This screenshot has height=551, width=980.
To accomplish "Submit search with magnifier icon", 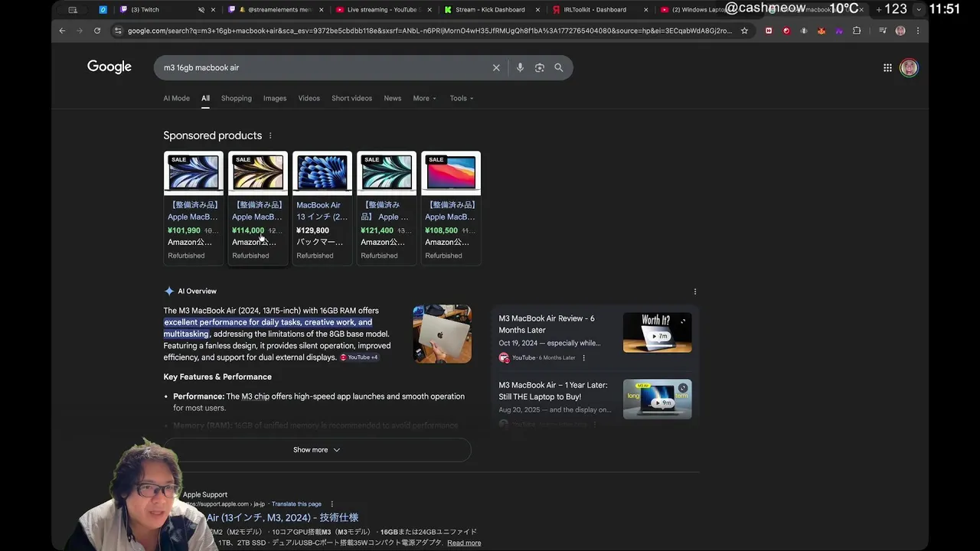I will (x=559, y=67).
